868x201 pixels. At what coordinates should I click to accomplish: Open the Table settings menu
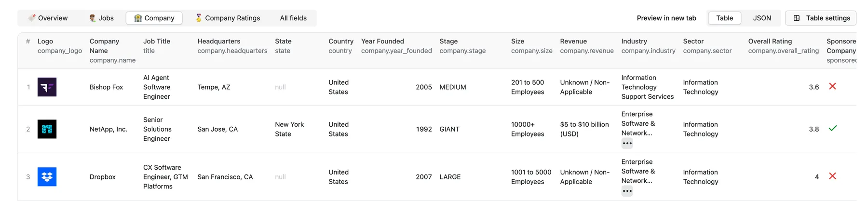pyautogui.click(x=821, y=18)
